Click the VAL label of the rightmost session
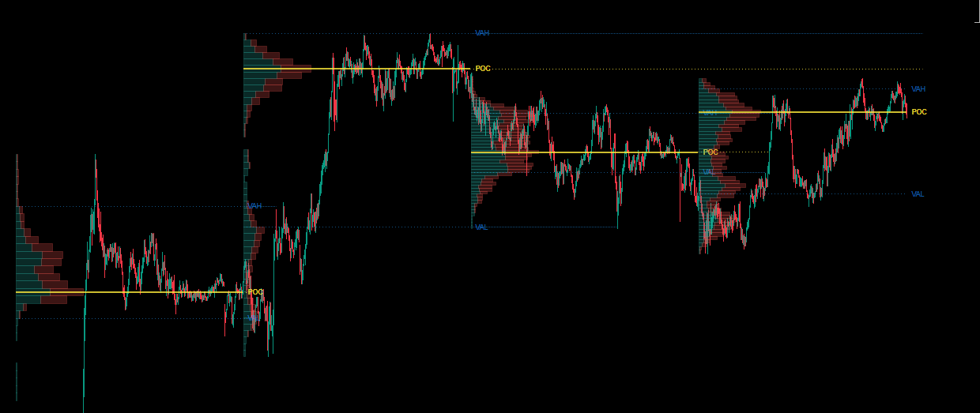 [x=917, y=194]
